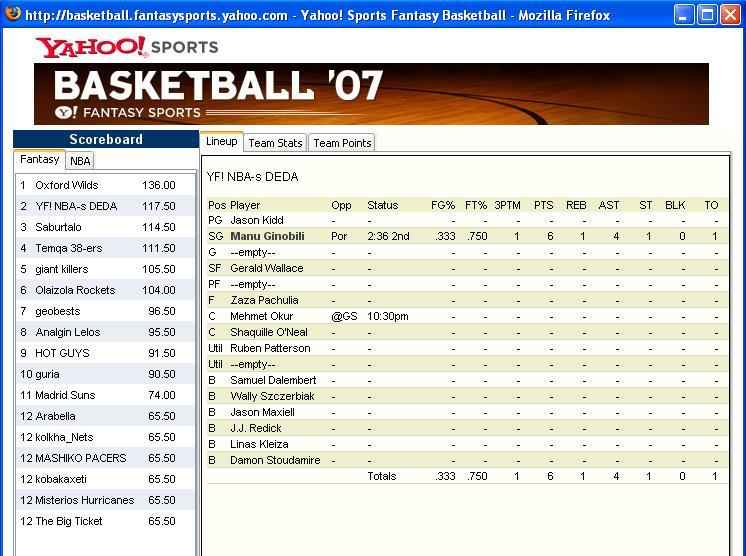This screenshot has height=556, width=746.
Task: Maximize the Firefox window
Action: [707, 15]
